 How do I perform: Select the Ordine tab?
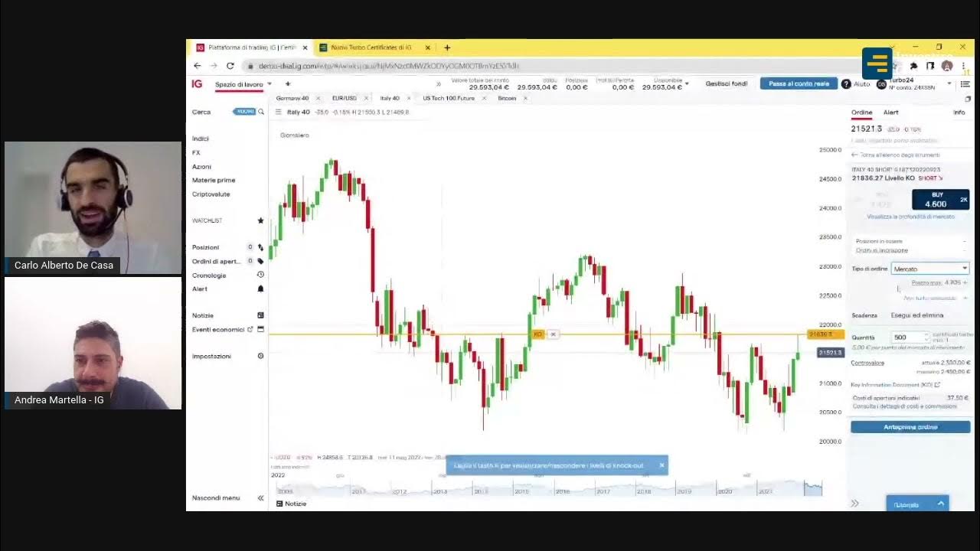[861, 112]
